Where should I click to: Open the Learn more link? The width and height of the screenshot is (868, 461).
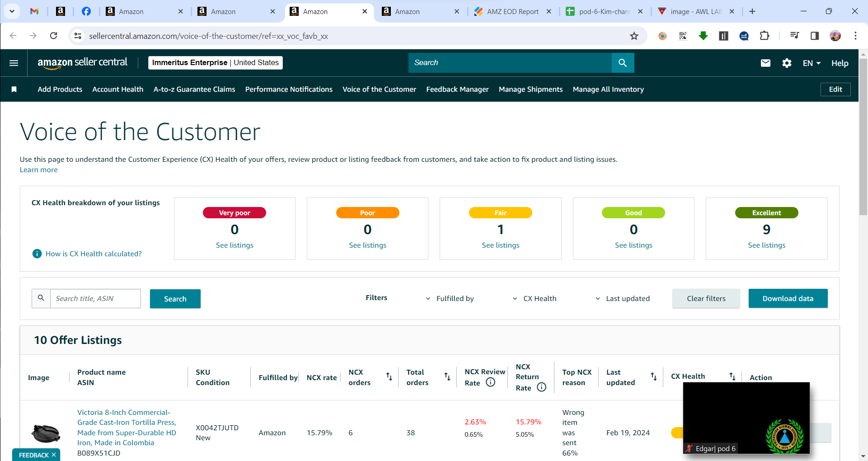click(x=39, y=170)
